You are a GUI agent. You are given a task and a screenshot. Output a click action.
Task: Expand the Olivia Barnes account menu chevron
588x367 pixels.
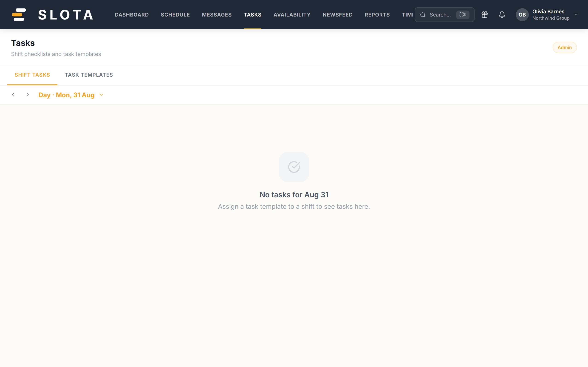tap(576, 14)
